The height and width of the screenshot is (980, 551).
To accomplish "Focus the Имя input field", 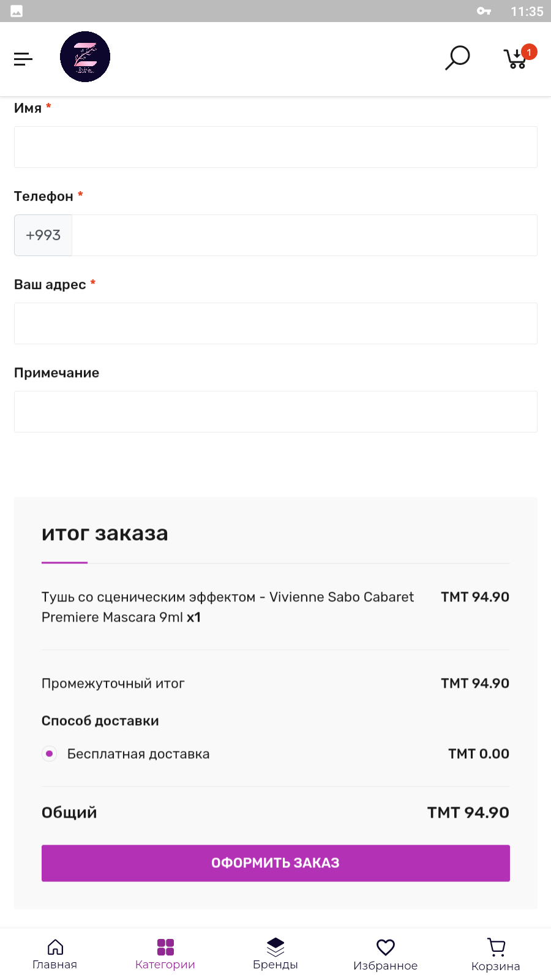I will (x=275, y=147).
